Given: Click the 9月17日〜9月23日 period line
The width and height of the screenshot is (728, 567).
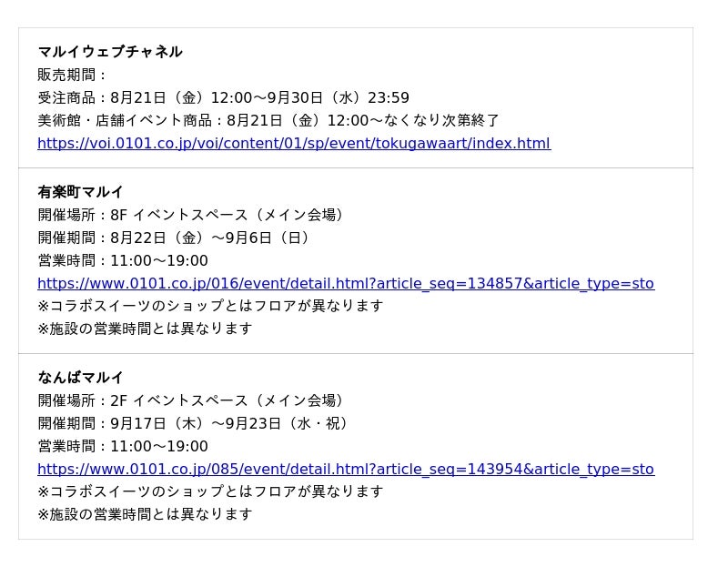Looking at the screenshot, I should pos(194,423).
